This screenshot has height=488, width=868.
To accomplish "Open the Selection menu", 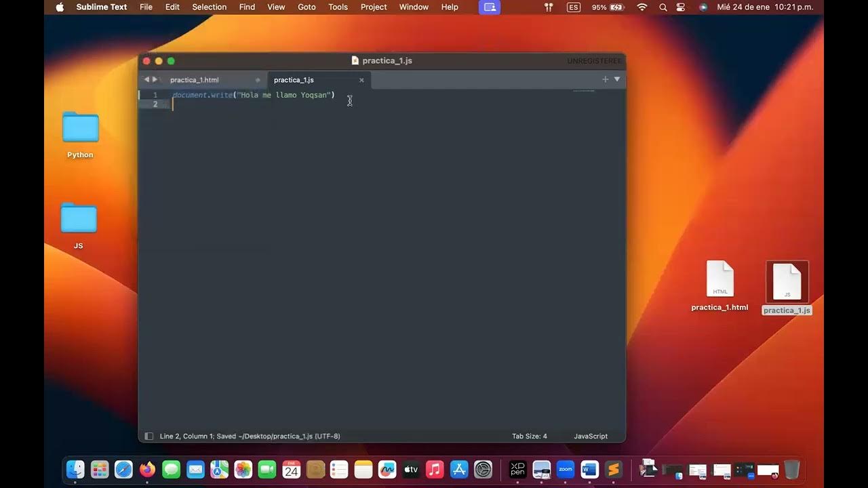I will [x=210, y=7].
